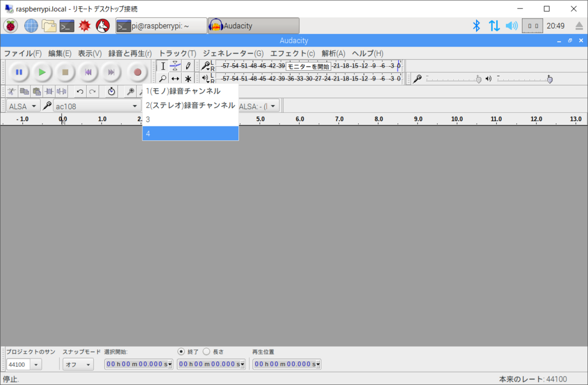Click the Zoom In magnifier icon
Screen dimensions: 588x385
[x=130, y=91]
